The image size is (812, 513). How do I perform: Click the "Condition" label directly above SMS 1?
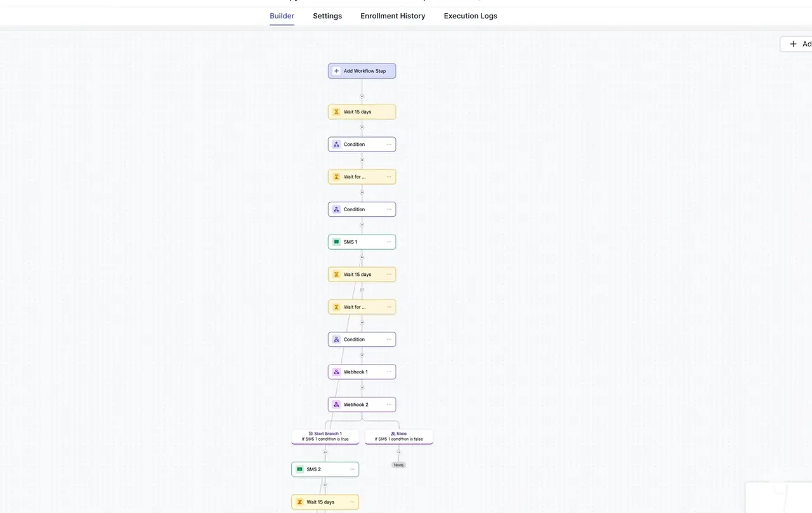coord(354,209)
